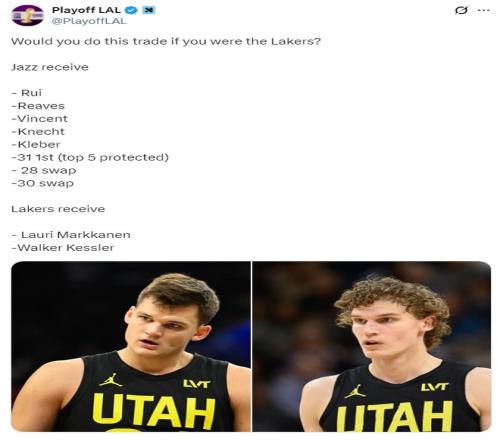Click the LVT patch on right jersey
This screenshot has width=500, height=440.
tap(435, 387)
